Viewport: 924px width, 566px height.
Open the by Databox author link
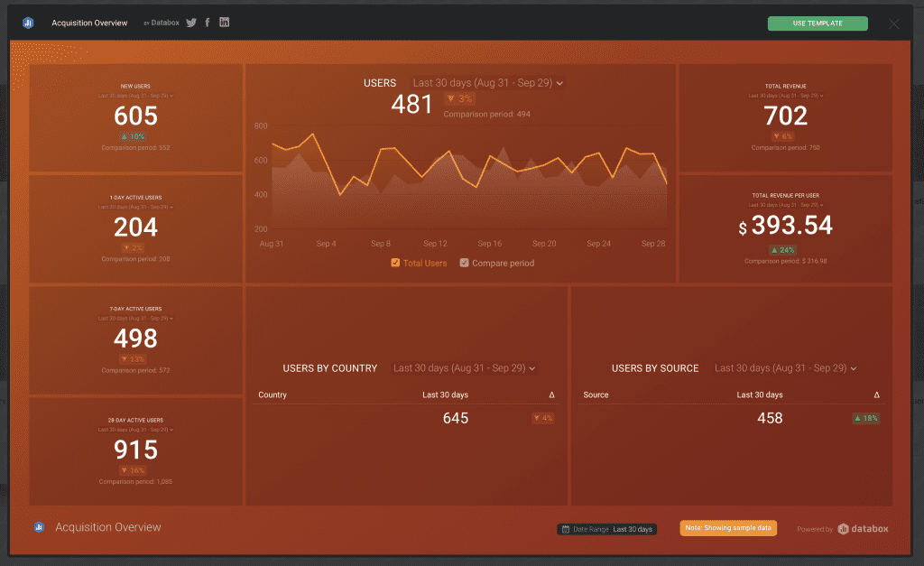pyautogui.click(x=162, y=23)
